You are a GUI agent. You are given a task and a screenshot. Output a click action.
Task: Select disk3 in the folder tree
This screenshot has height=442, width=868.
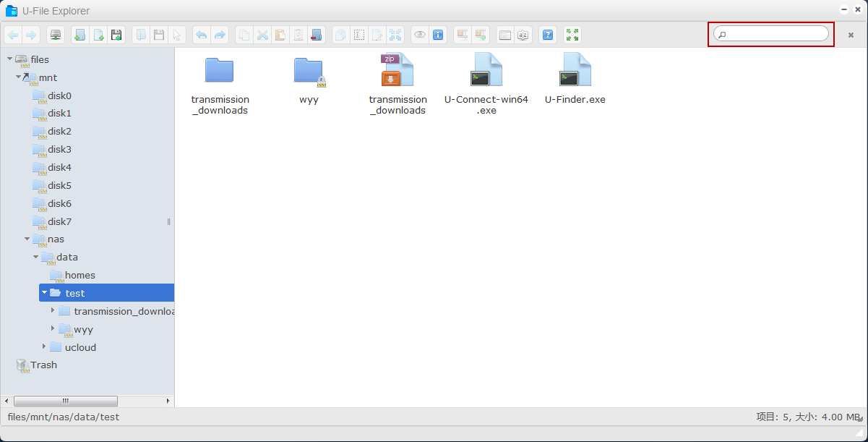click(x=59, y=149)
